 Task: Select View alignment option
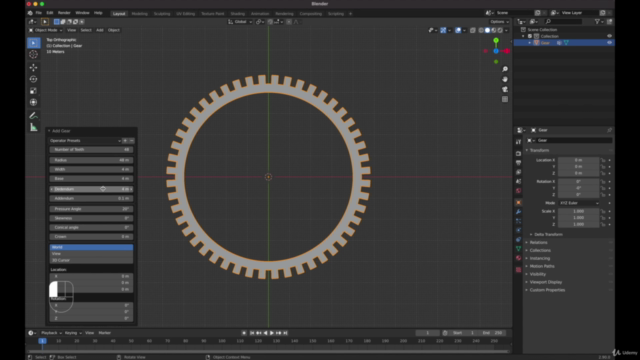[91, 253]
